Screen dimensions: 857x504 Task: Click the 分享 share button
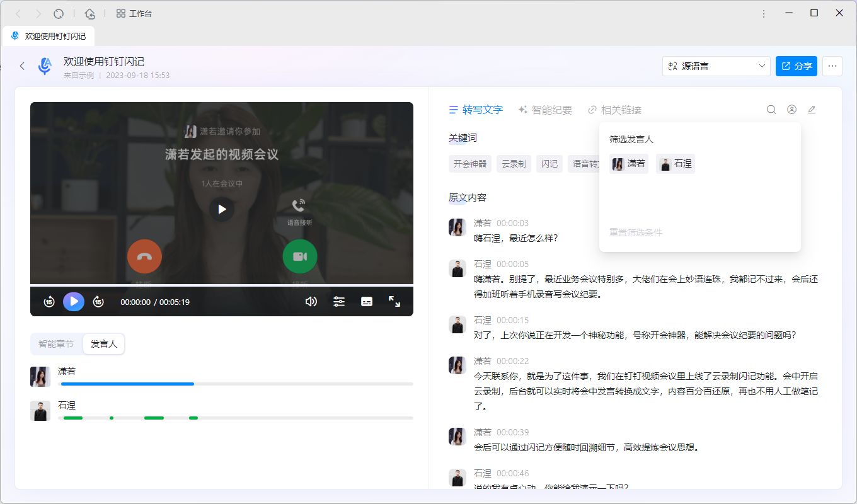[796, 66]
